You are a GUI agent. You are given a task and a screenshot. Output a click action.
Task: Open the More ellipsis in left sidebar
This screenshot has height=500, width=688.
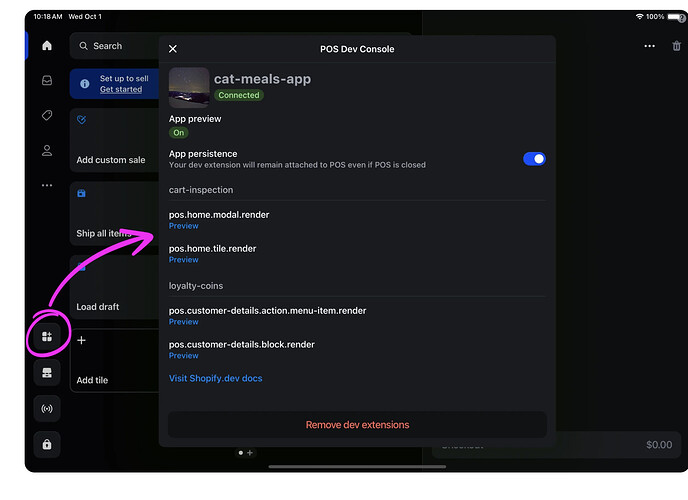click(x=47, y=185)
